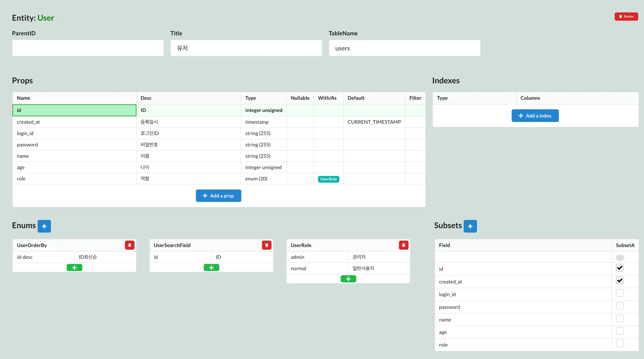This screenshot has width=644, height=359.
Task: Click the delete icon on the UserOrderBy enum
Action: pos(129,245)
